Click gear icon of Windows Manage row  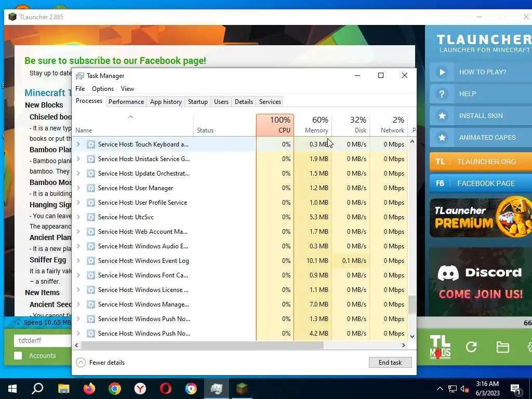(90, 304)
